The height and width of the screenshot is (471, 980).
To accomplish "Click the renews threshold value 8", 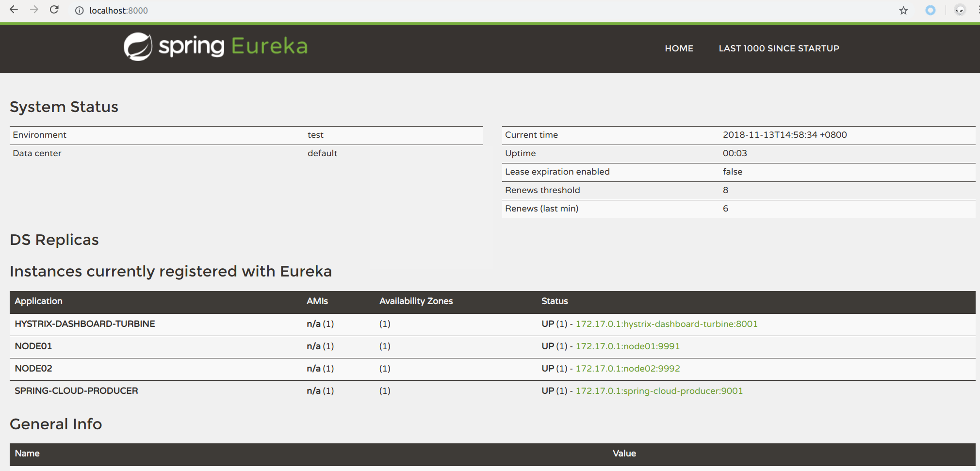I will click(725, 190).
